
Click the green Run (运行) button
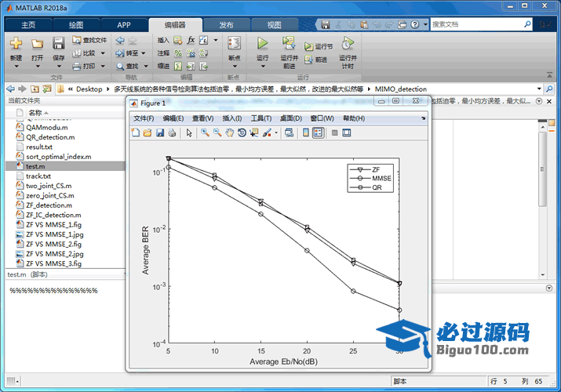point(263,44)
